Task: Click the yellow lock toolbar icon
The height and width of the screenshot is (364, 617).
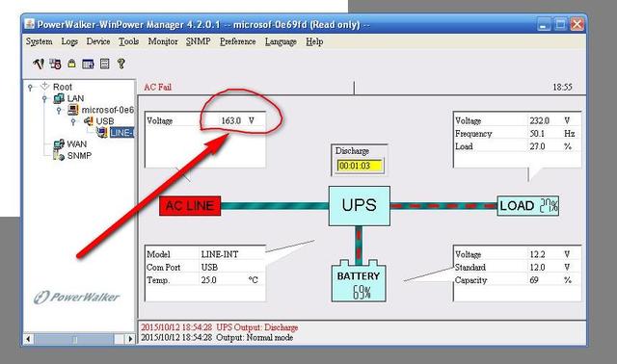Action: (x=71, y=64)
